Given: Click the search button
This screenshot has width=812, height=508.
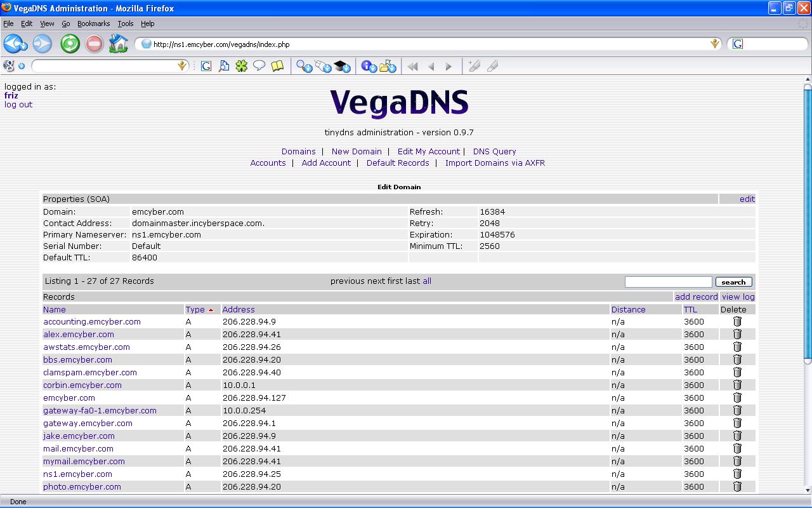Looking at the screenshot, I should tap(733, 282).
